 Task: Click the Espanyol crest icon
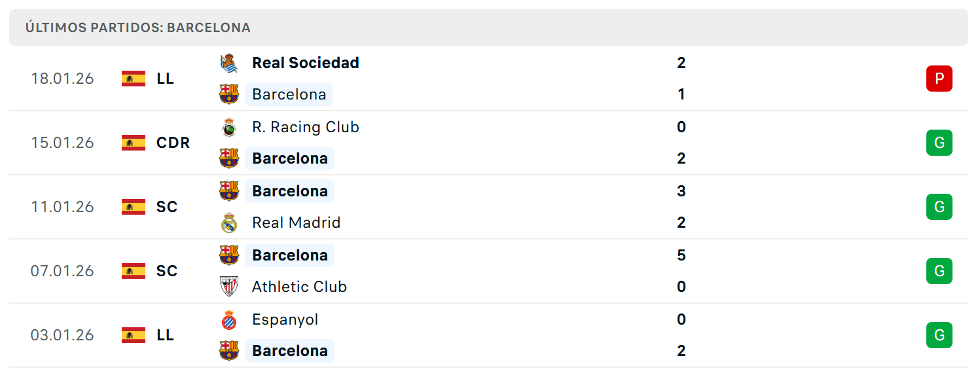[x=229, y=319]
